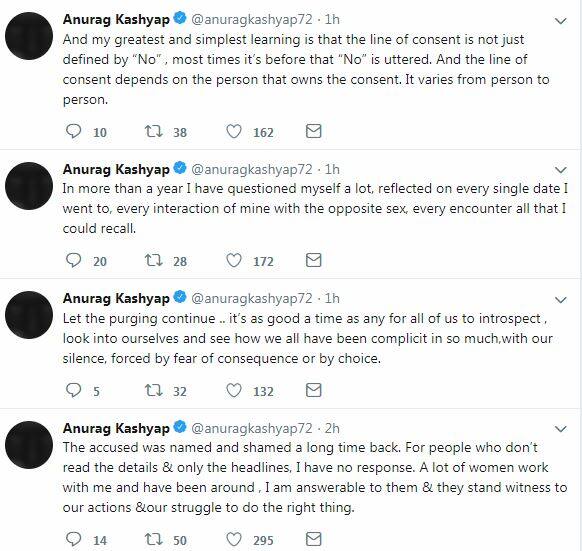This screenshot has width=582, height=551.
Task: Open Anurag Kashyap's profile from the first tweet's name
Action: tap(116, 19)
